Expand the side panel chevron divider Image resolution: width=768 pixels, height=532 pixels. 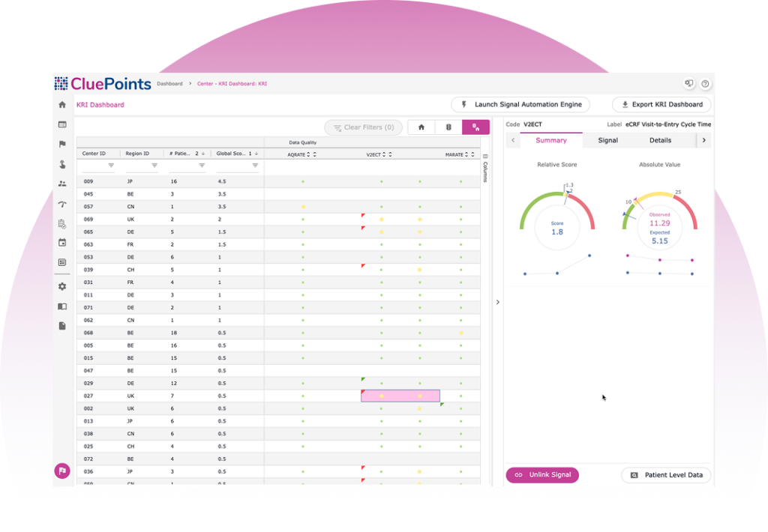click(498, 302)
